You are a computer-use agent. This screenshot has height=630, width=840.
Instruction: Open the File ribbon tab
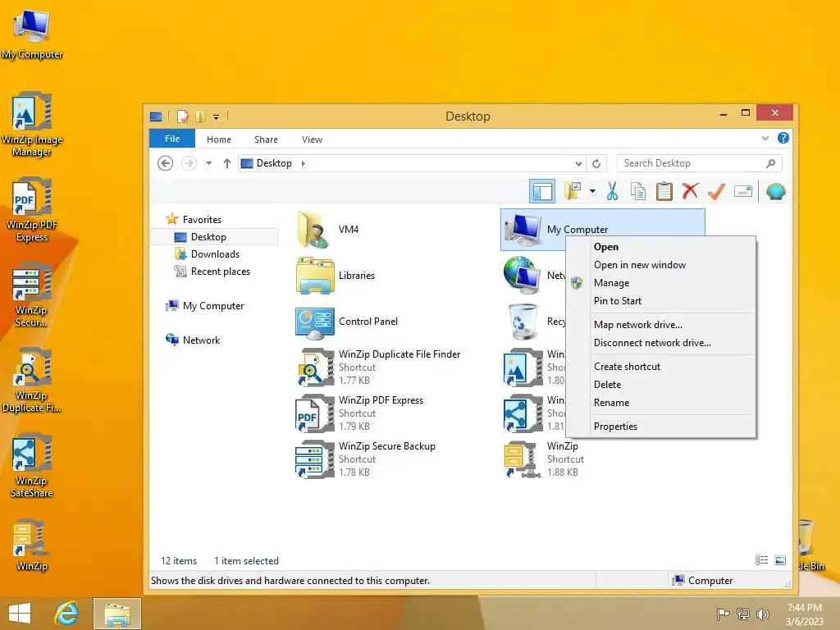tap(172, 139)
